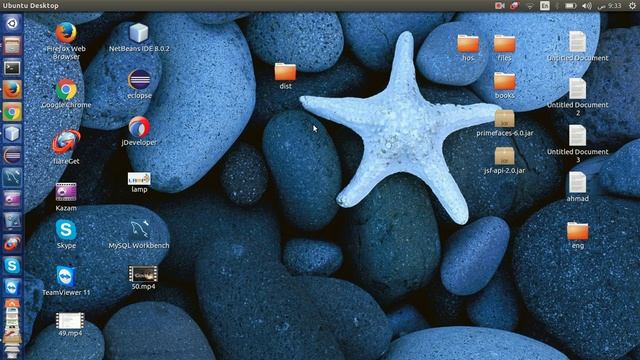
Task: Select the eclipse desktop icon
Action: (x=139, y=80)
